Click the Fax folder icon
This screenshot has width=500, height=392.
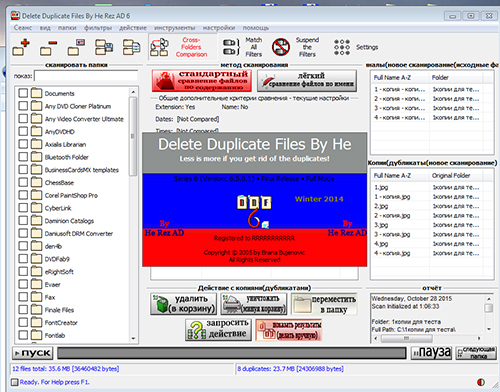[x=36, y=297]
